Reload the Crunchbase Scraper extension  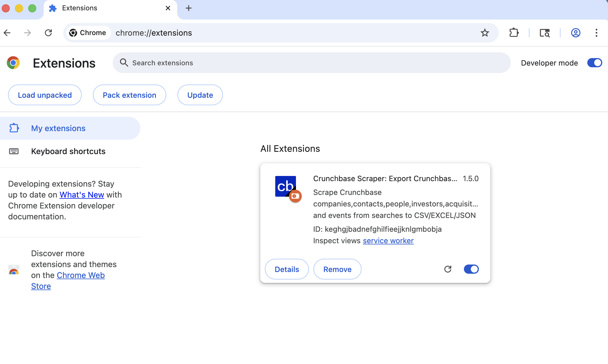[448, 269]
